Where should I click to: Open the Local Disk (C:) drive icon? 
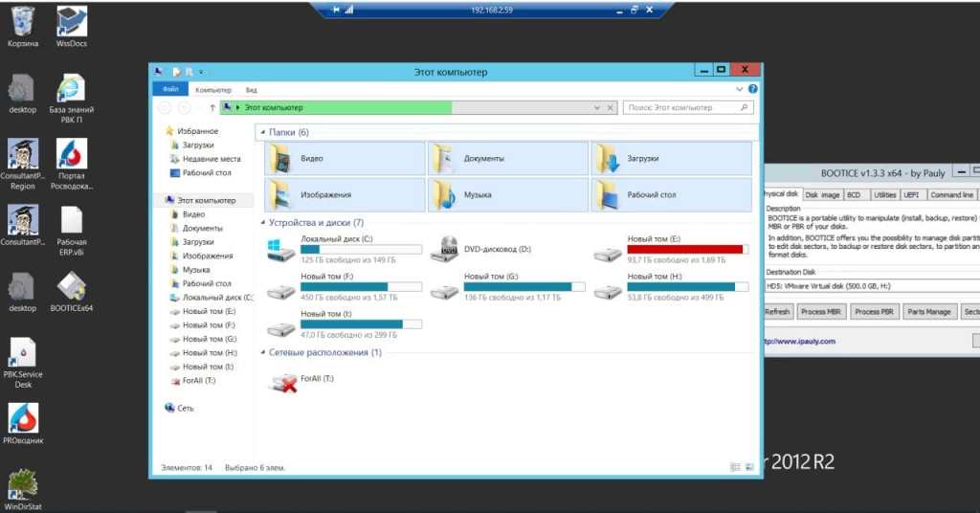pos(281,250)
